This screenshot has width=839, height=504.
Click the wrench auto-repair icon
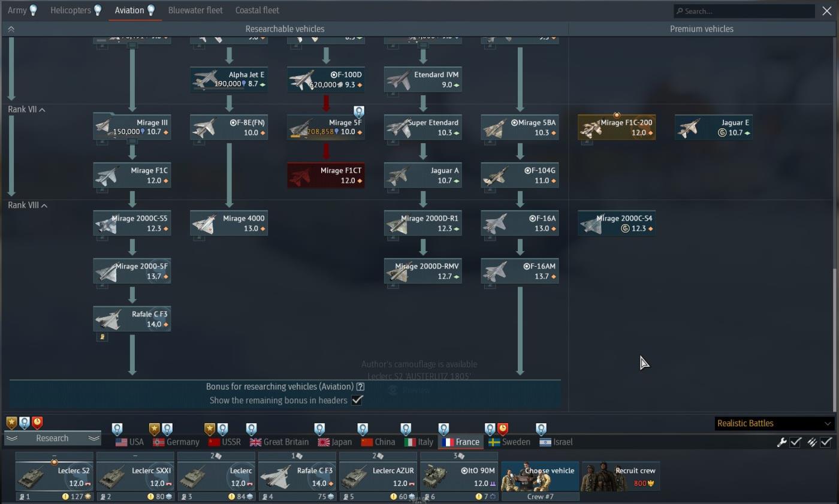(x=781, y=442)
